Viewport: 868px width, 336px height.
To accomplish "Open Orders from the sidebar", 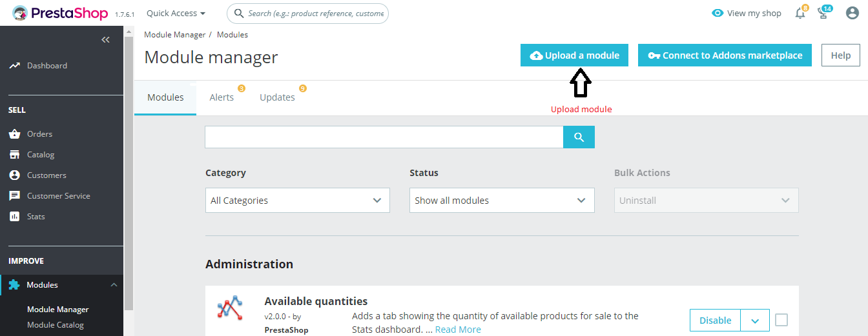I will (x=39, y=134).
